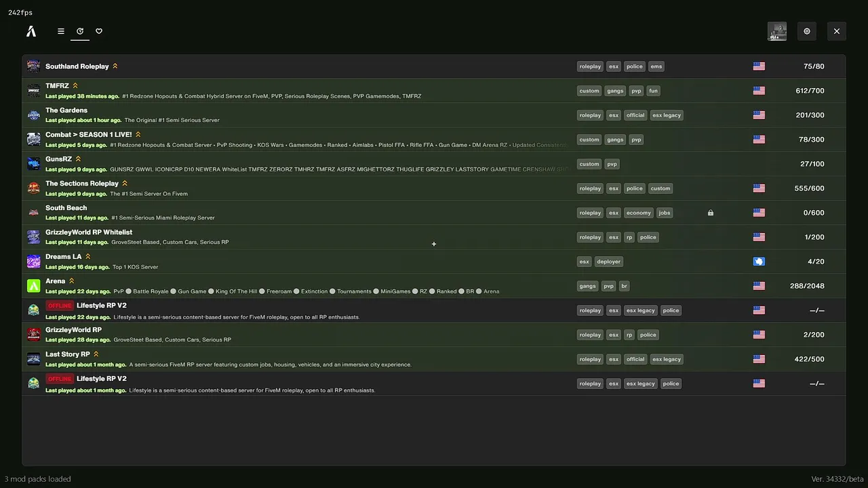Open the Southland Roleplay server name
This screenshot has width=868, height=488.
click(x=77, y=66)
